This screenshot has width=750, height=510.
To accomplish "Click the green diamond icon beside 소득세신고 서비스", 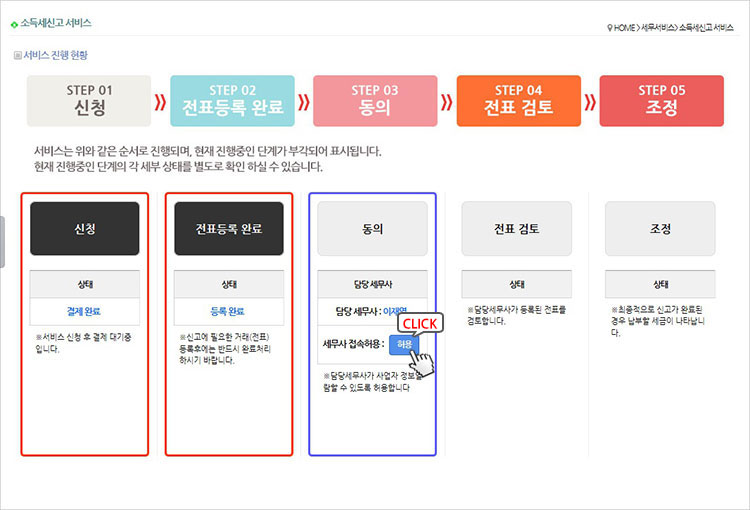I will pos(14,22).
